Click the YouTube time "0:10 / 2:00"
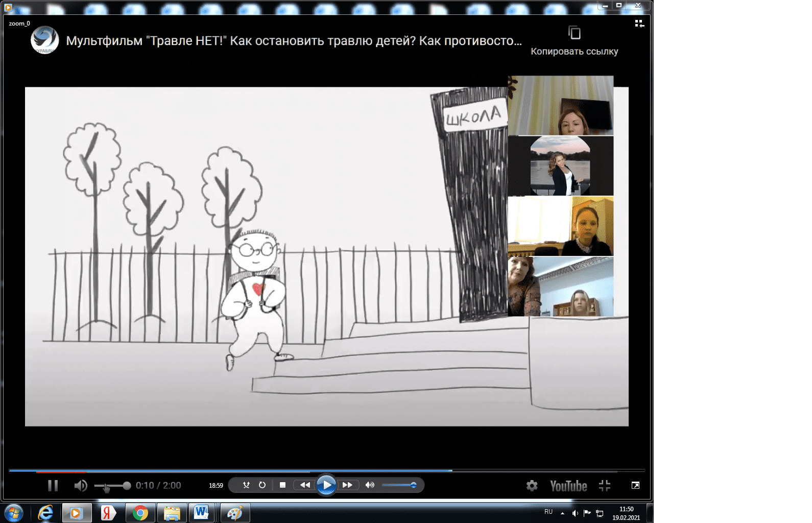Image resolution: width=812 pixels, height=523 pixels. click(158, 486)
